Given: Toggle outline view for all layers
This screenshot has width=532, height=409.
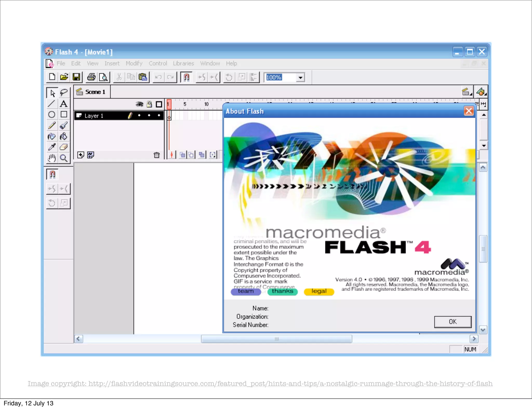Looking at the screenshot, I should pos(159,104).
